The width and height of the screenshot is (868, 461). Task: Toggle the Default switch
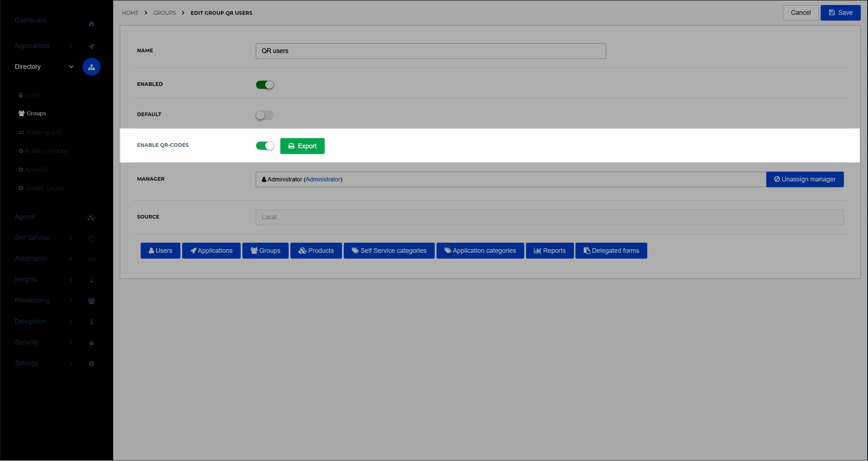pyautogui.click(x=265, y=115)
